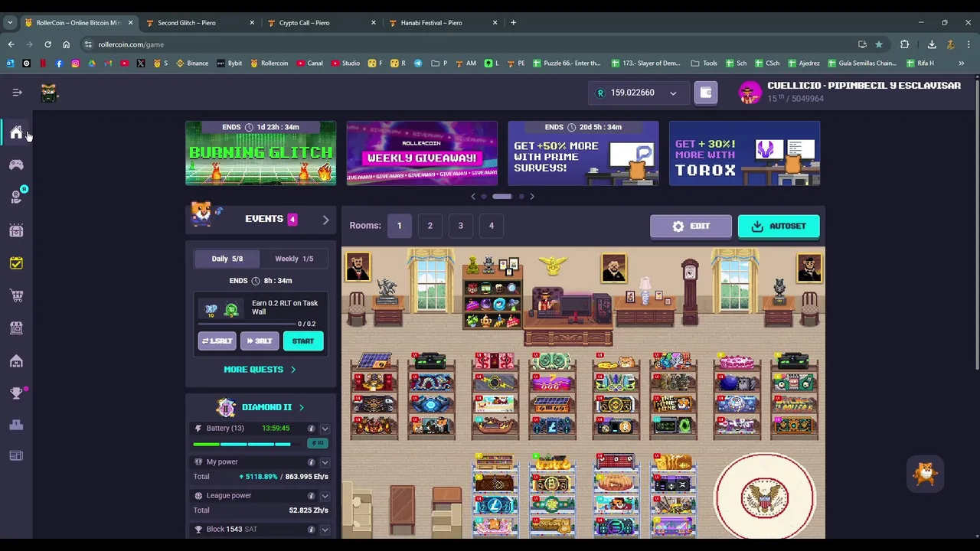Open the purple wallet icon
The height and width of the screenshot is (551, 980).
(x=706, y=93)
